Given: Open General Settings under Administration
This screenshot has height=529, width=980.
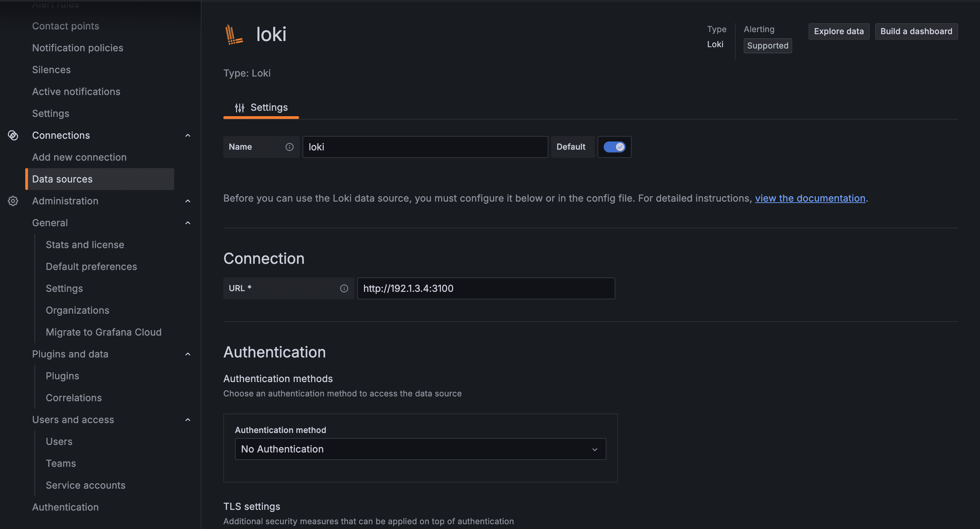Looking at the screenshot, I should pos(64,288).
